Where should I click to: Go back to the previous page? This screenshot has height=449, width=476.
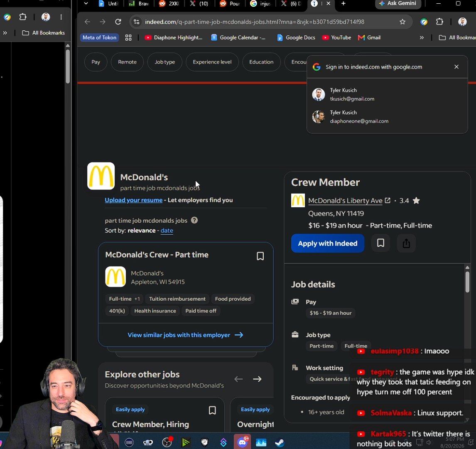click(x=87, y=22)
